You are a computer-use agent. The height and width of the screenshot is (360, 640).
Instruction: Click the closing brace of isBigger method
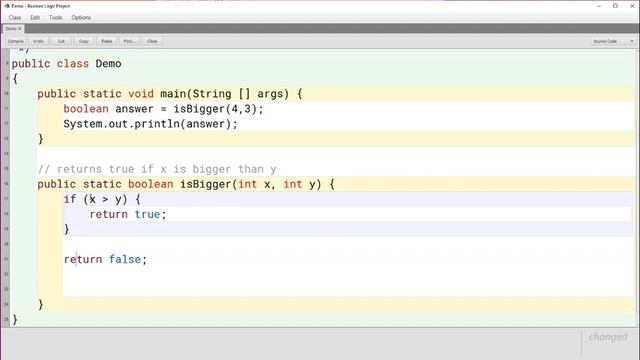pos(40,304)
